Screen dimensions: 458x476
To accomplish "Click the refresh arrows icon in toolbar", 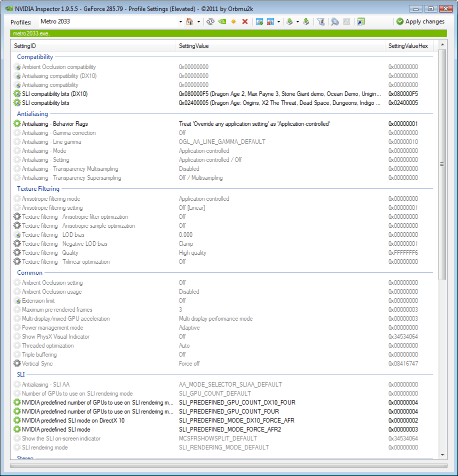I will pos(210,21).
